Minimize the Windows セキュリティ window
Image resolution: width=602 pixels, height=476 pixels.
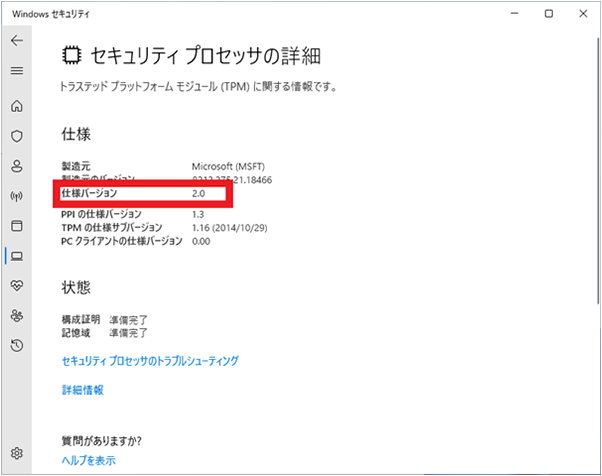pyautogui.click(x=514, y=14)
